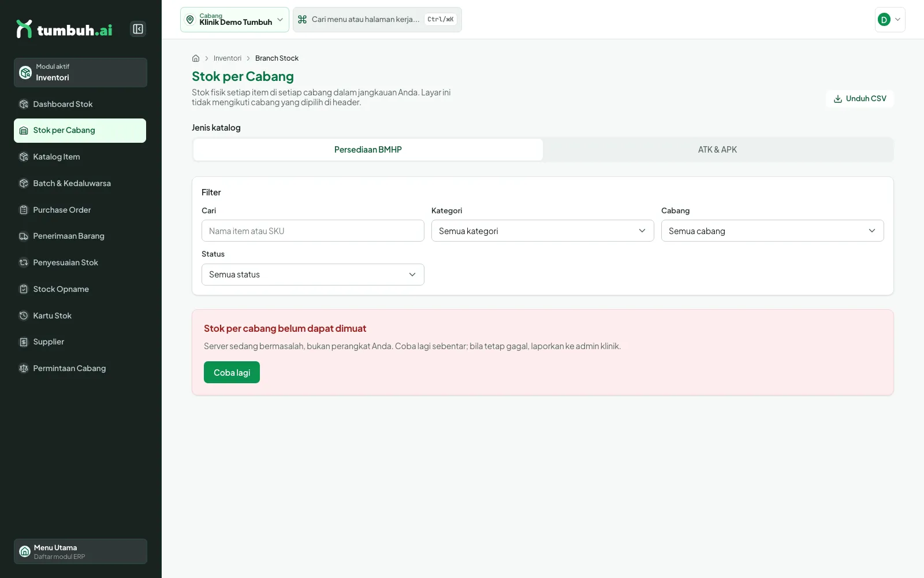Screen dimensions: 924x578
Task: Click the Nama item atau SKU search field
Action: [x=312, y=231]
